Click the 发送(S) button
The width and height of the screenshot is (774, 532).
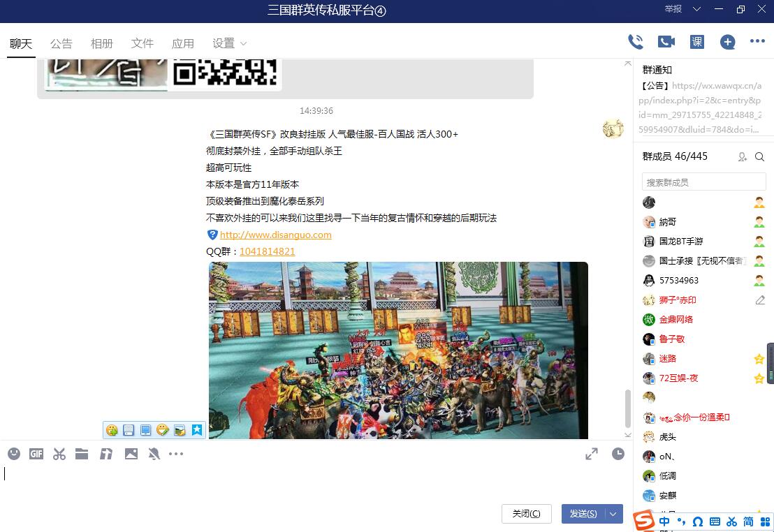[583, 514]
